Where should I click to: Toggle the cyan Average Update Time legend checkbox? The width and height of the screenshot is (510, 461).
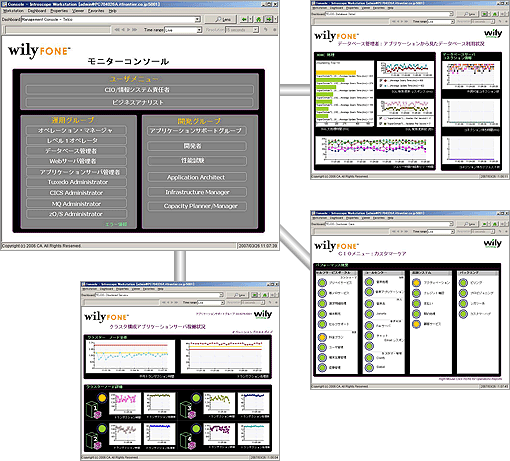point(381,85)
